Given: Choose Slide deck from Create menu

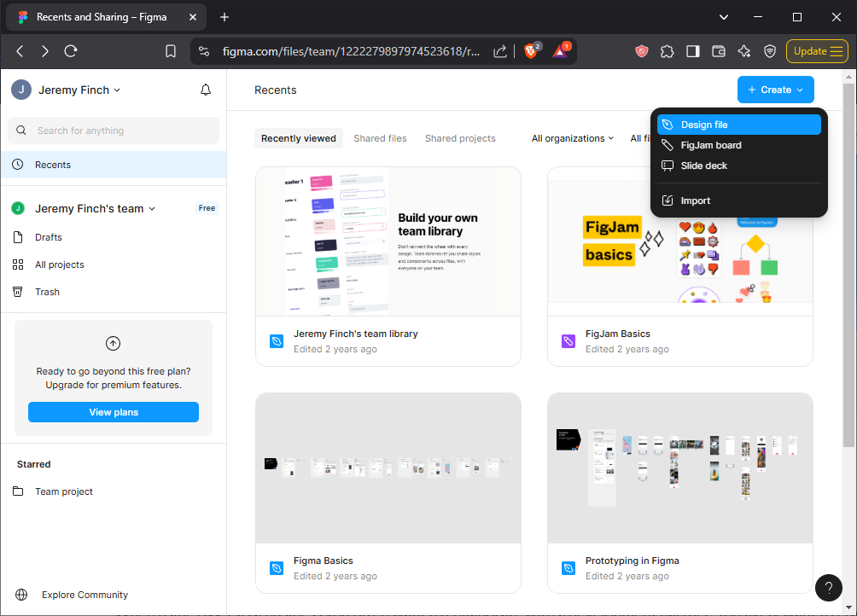Looking at the screenshot, I should pyautogui.click(x=739, y=166).
